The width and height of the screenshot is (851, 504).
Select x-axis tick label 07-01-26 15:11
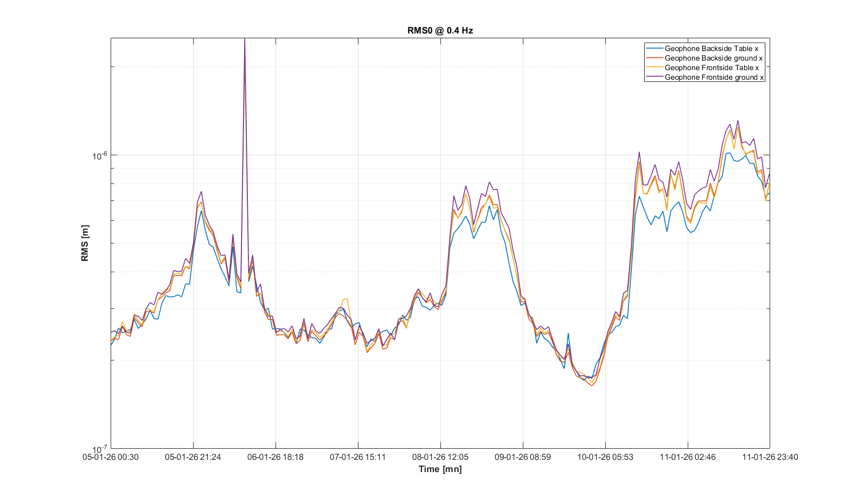click(x=357, y=457)
